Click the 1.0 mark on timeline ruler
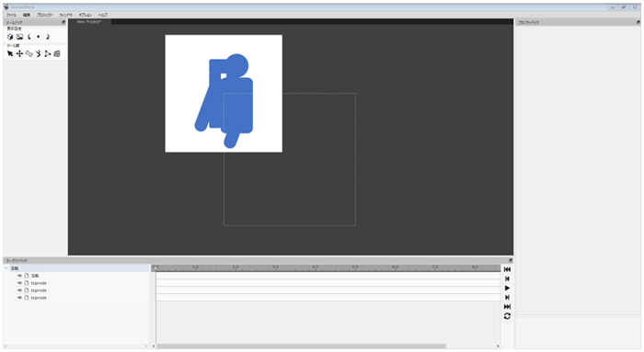 tap(195, 267)
